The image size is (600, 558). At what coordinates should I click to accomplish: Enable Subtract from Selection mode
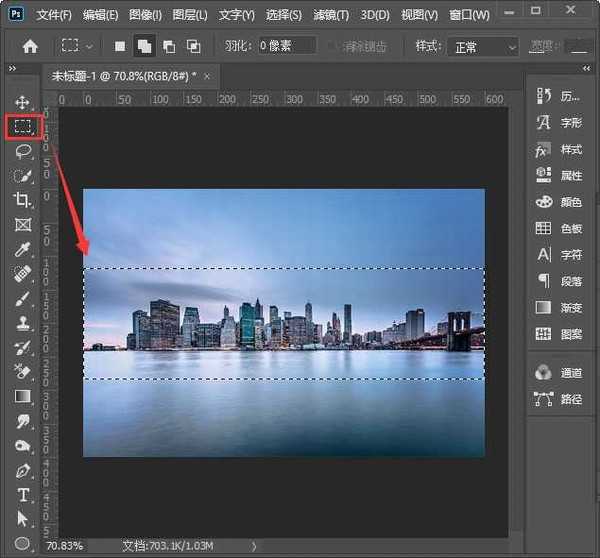click(169, 47)
